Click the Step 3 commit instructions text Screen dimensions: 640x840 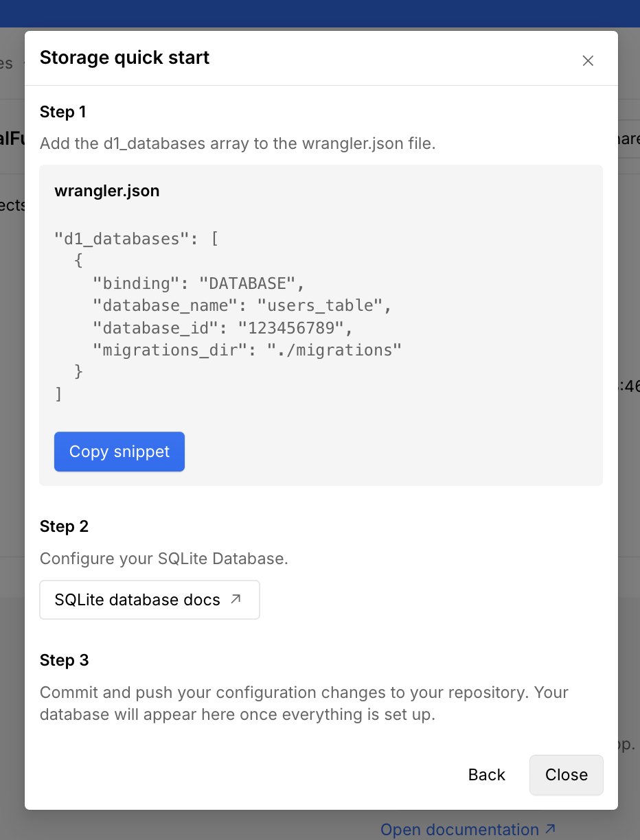click(303, 702)
